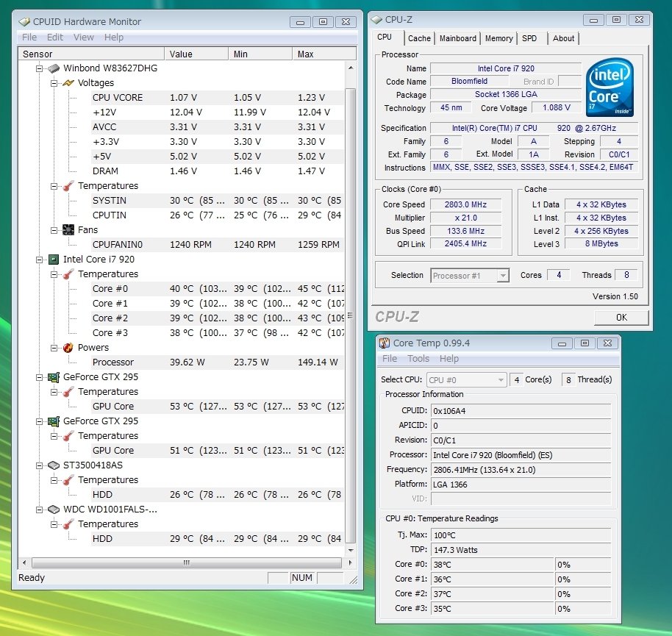Open the View menu in Hardware Monitor
Image resolution: width=672 pixels, height=636 pixels.
84,37
